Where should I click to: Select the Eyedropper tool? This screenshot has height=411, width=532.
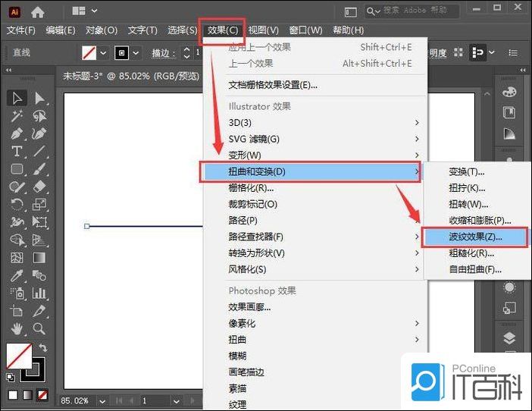click(x=17, y=276)
